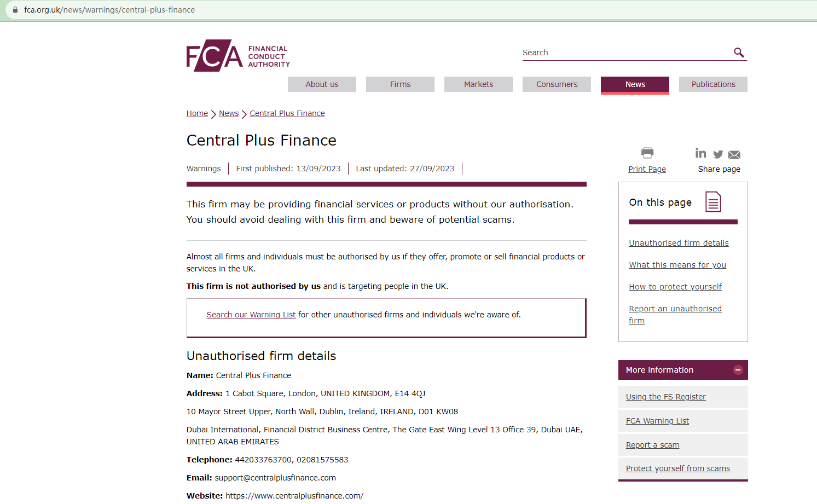This screenshot has width=817, height=504.
Task: Switch to the Consumers section
Action: (x=557, y=84)
